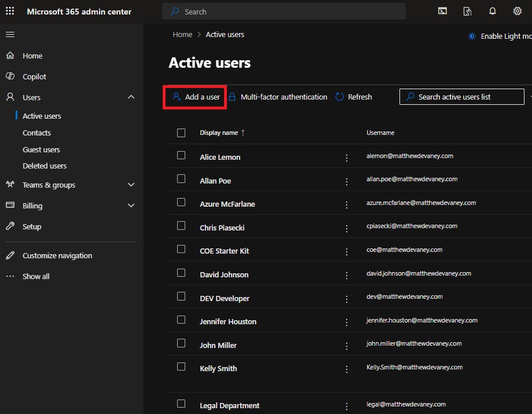
Task: Click the Add a user button
Action: [196, 97]
